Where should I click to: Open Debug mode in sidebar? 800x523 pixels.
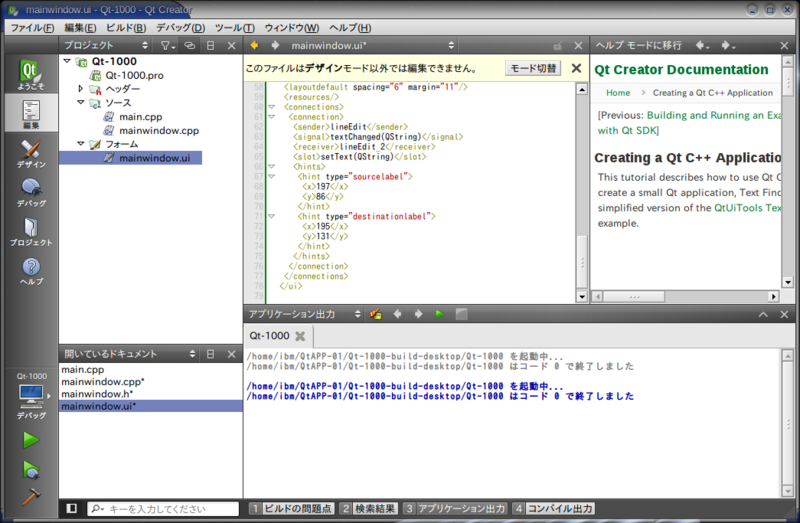(31, 192)
